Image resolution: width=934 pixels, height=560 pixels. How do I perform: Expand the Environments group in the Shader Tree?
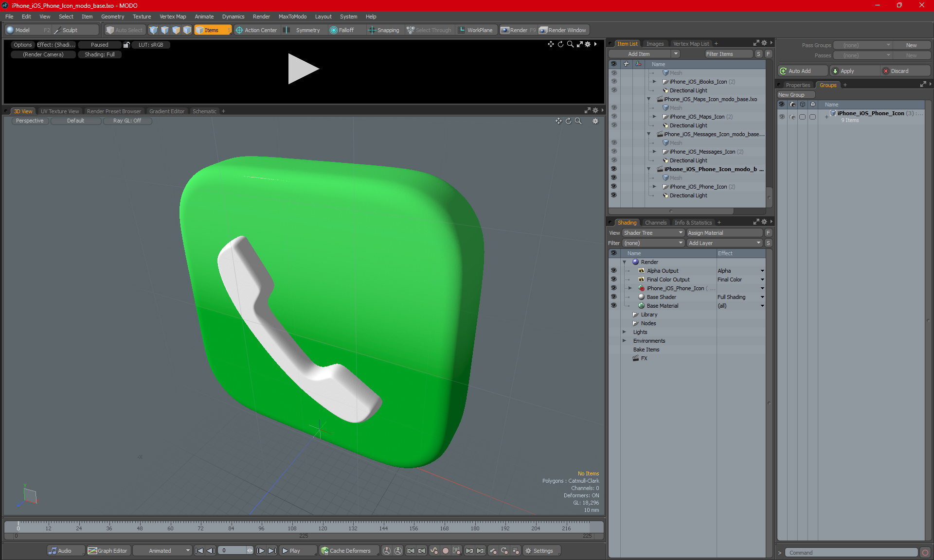point(624,341)
